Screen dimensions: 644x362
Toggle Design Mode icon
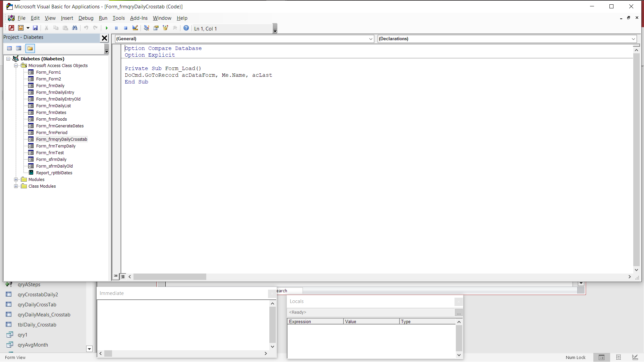click(x=135, y=28)
